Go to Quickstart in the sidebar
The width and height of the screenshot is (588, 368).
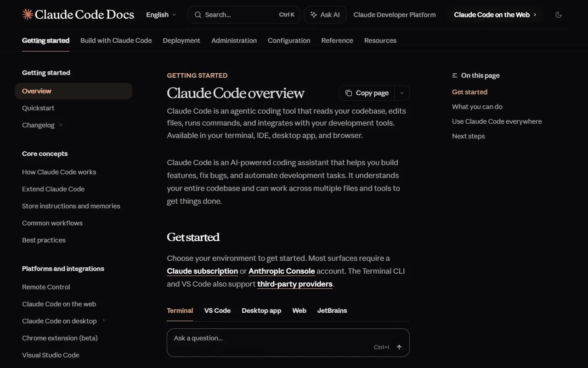coord(38,108)
